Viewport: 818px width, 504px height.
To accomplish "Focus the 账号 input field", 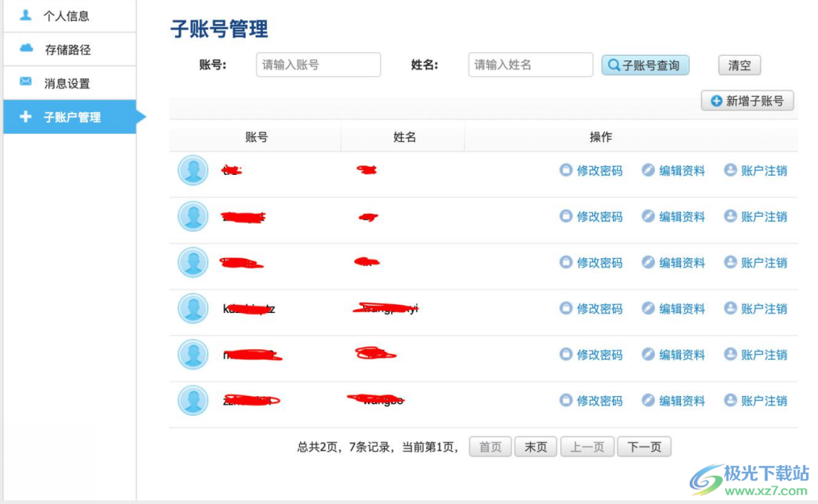I will [x=318, y=65].
